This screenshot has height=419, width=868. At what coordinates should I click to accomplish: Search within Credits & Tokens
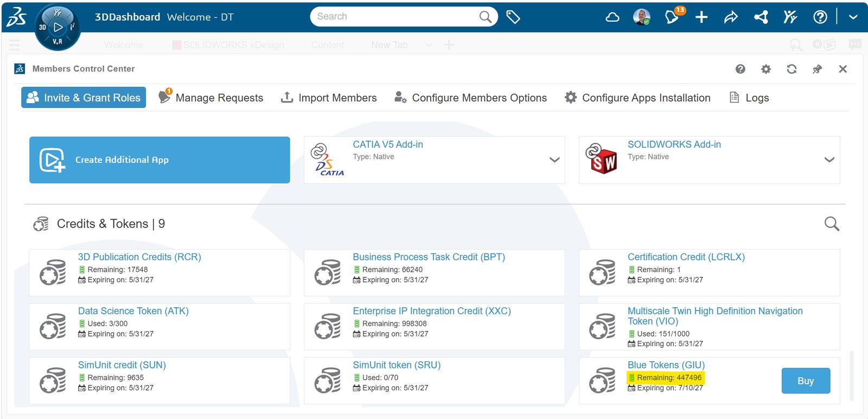point(832,224)
